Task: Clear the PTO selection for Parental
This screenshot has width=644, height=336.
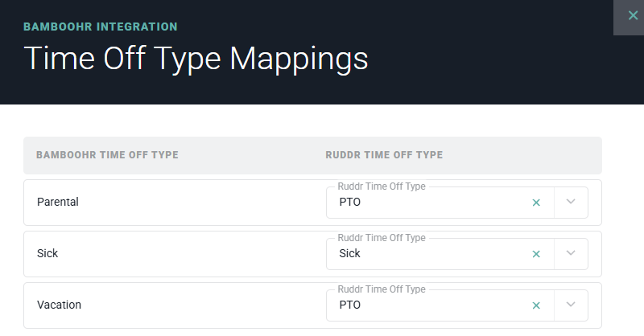Action: pyautogui.click(x=536, y=203)
